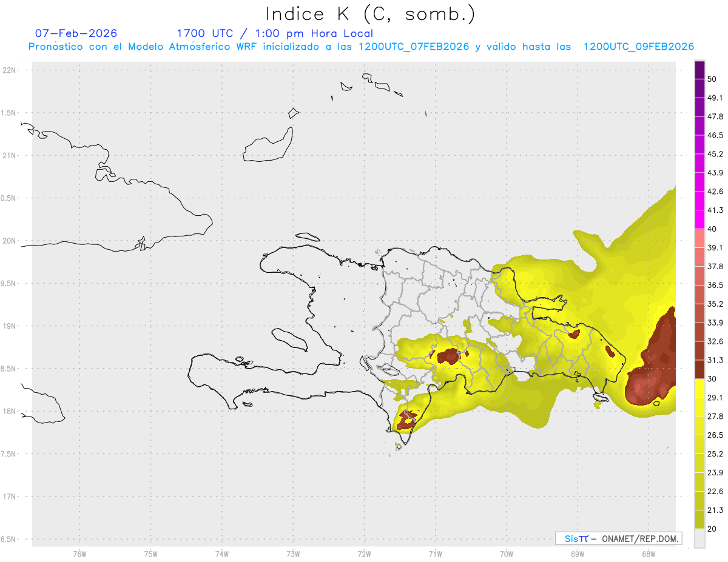Click the colorbar value '29.1'
The width and height of the screenshot is (728, 562).
click(715, 398)
